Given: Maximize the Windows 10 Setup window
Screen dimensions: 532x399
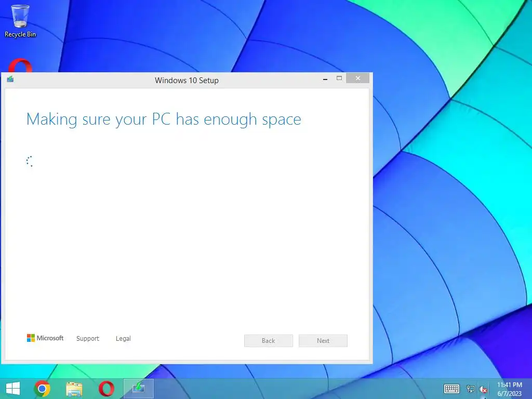Looking at the screenshot, I should point(339,78).
